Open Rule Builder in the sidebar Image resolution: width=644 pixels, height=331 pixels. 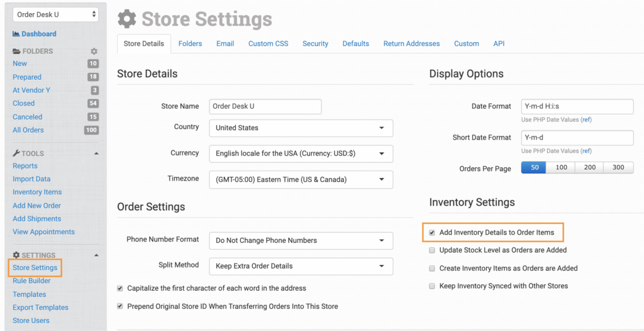coord(31,281)
